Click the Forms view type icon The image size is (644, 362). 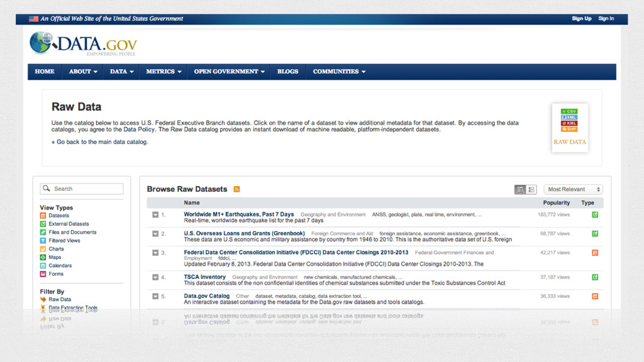[x=43, y=274]
